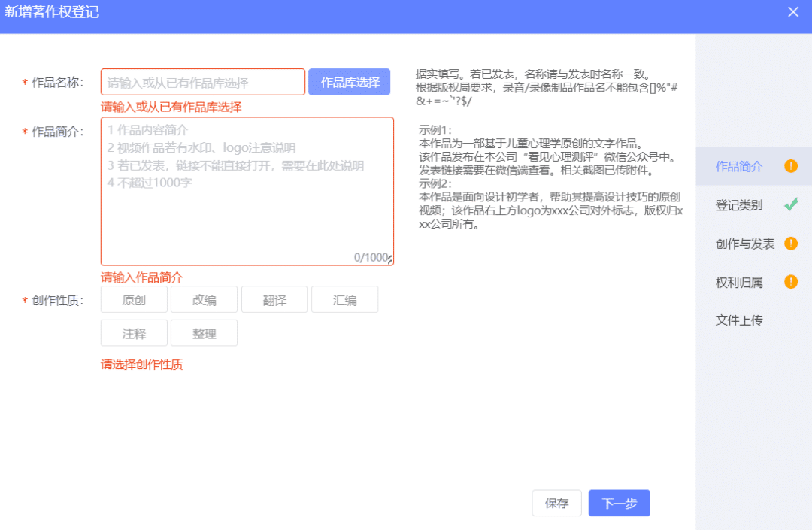Screen dimensions: 812x530
Task: Click the 保存 button
Action: pos(556,503)
